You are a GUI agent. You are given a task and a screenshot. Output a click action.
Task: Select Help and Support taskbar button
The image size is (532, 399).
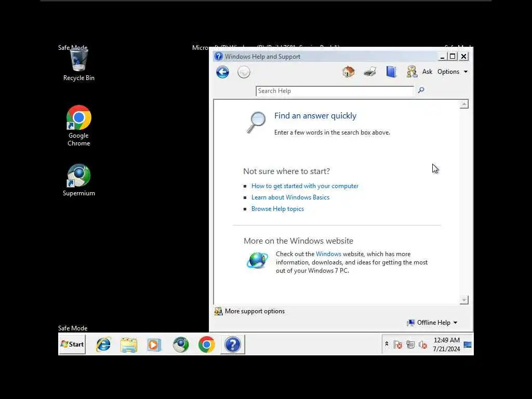click(233, 345)
